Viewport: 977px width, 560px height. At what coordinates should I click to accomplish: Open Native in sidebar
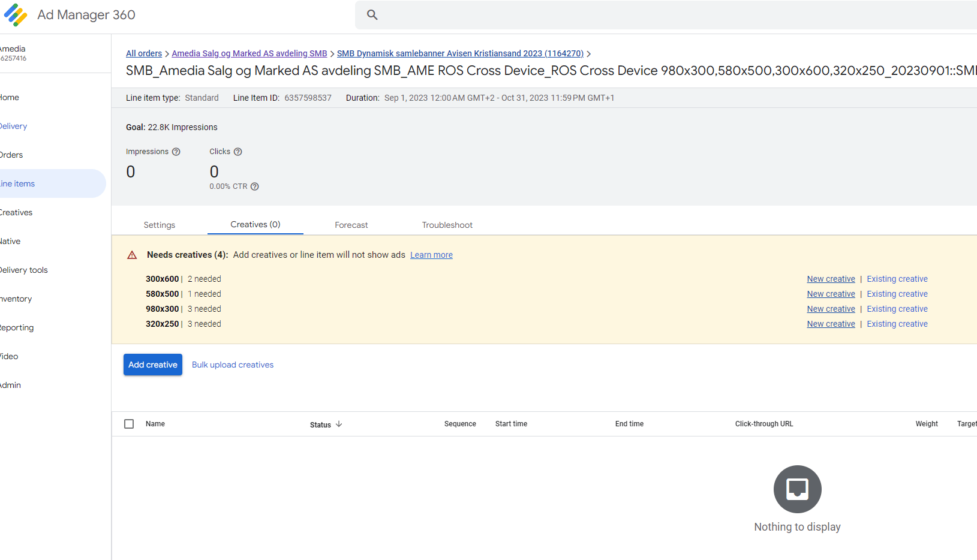tap(10, 241)
